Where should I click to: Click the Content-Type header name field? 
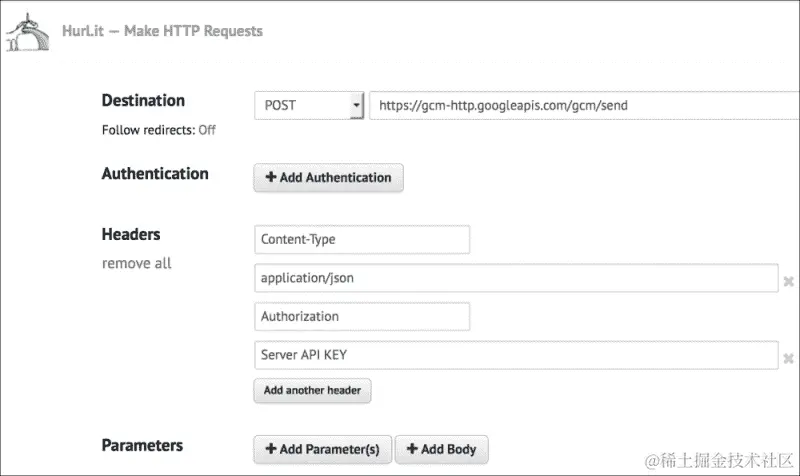361,240
